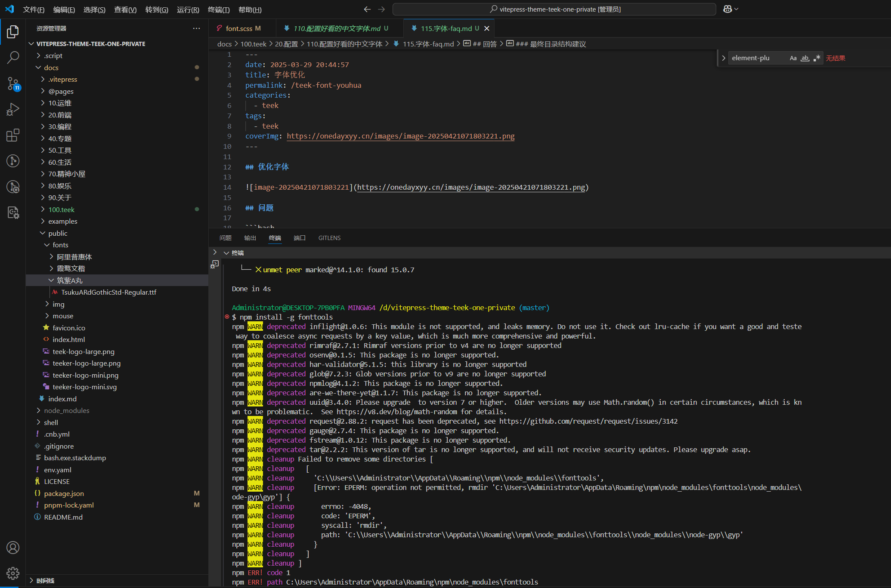
Task: Open the 文件(F) menu
Action: (34, 9)
